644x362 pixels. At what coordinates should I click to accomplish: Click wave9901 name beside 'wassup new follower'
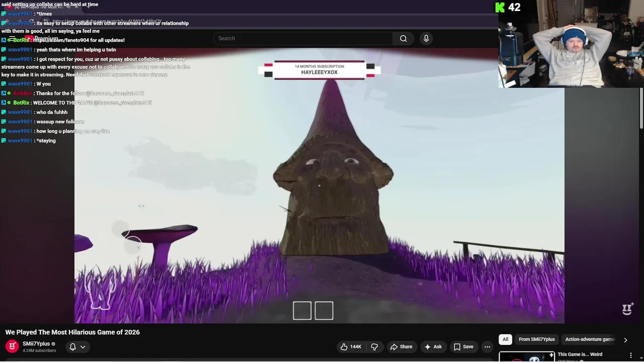pos(20,122)
